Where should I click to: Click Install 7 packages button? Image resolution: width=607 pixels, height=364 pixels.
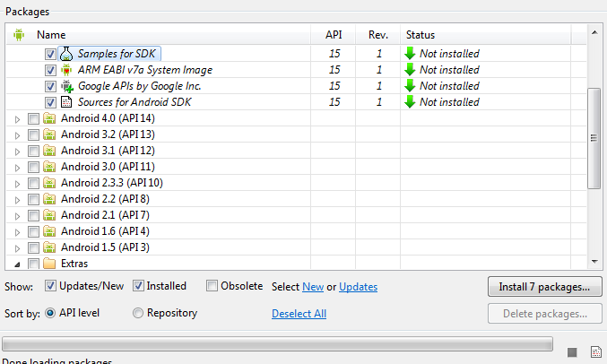click(544, 287)
